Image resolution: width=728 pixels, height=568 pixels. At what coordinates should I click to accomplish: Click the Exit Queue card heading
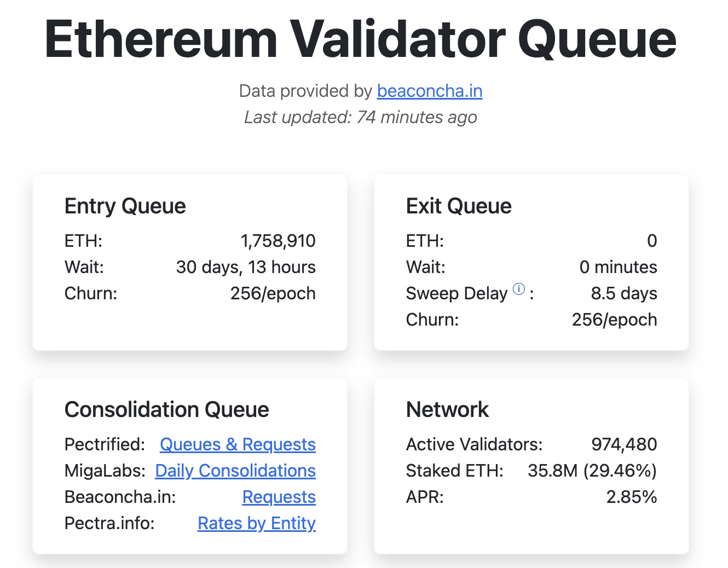point(459,206)
